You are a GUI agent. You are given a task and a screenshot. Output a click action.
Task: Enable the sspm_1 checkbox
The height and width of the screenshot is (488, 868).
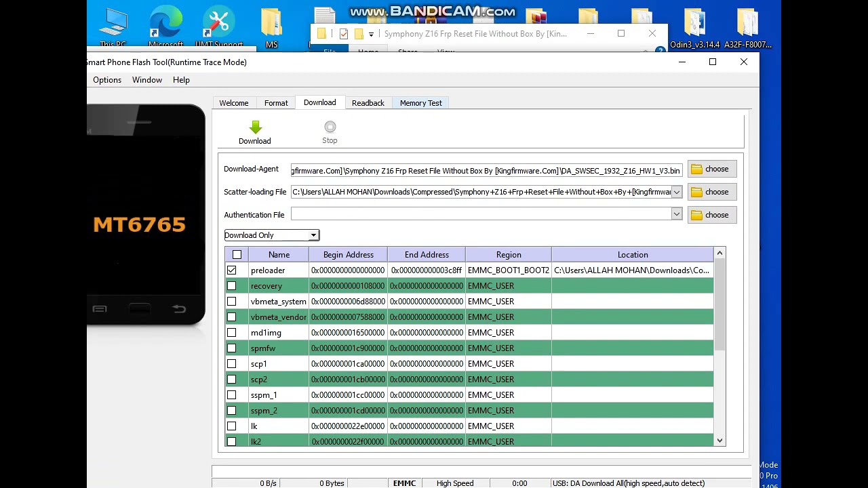[x=232, y=395]
